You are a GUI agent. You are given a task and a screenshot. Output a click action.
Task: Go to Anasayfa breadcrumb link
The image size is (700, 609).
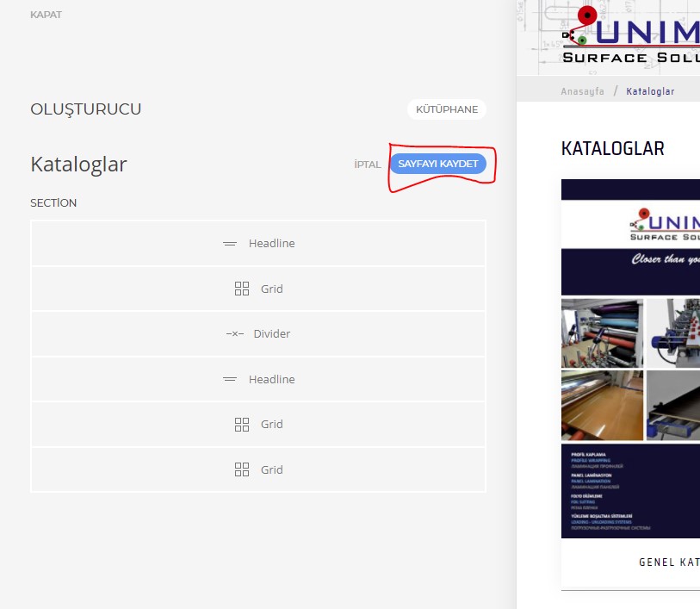582,91
